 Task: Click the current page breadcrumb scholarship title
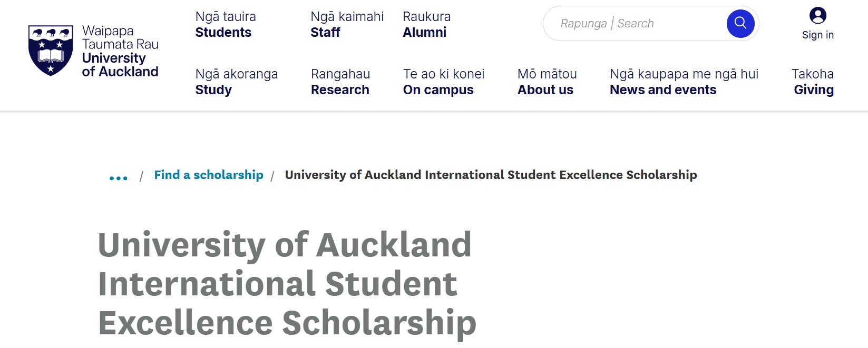[x=491, y=175]
